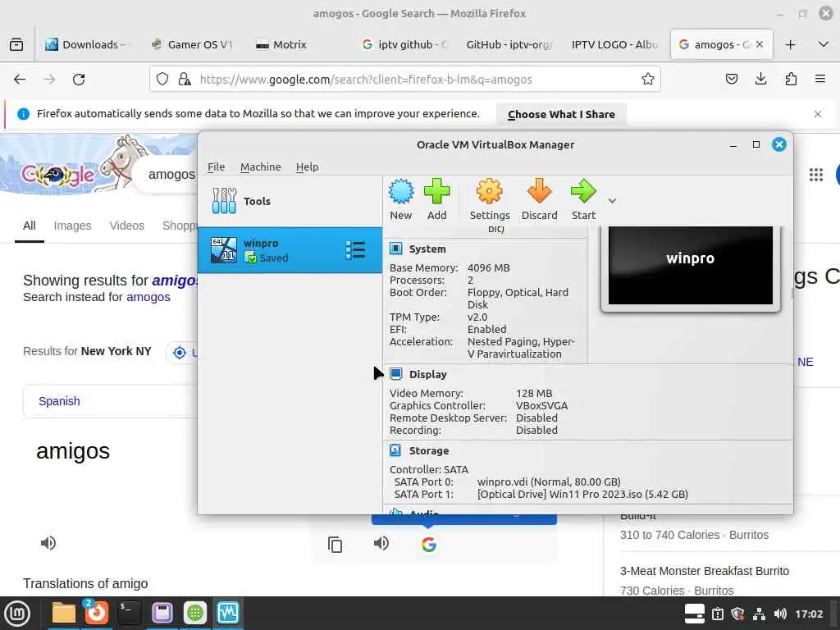
Task: Open the Files folder taskbar icon
Action: (63, 613)
